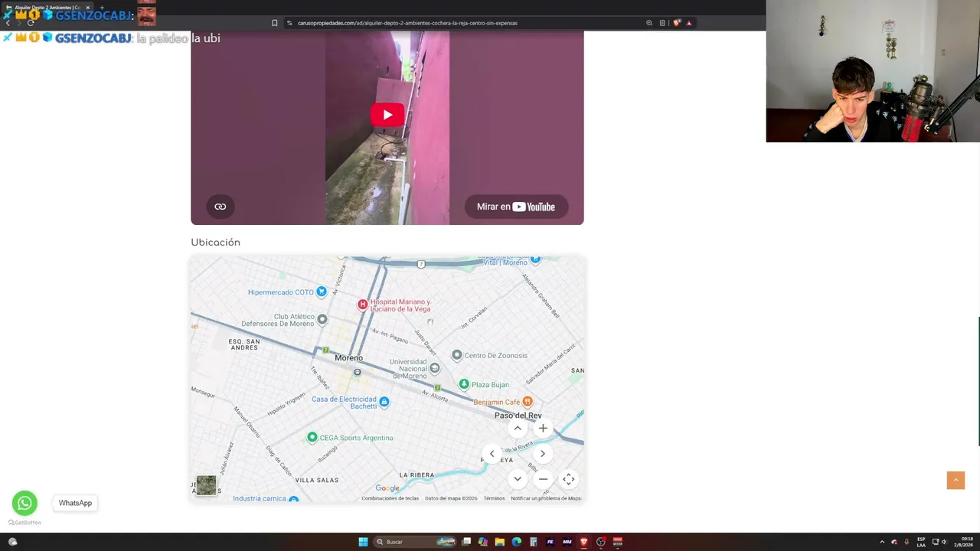Select Hospital Mariano y Luciano de la Vega marker

(363, 305)
